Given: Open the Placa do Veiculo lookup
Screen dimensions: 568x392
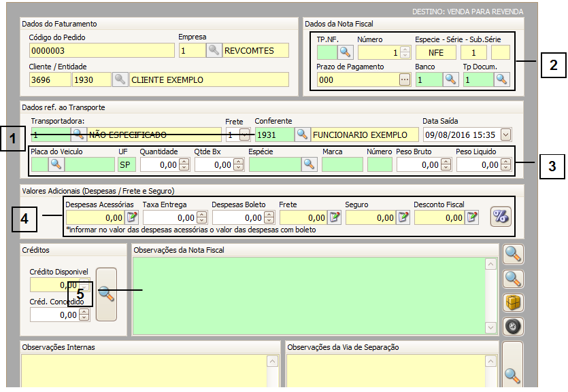Looking at the screenshot, I should [56, 164].
